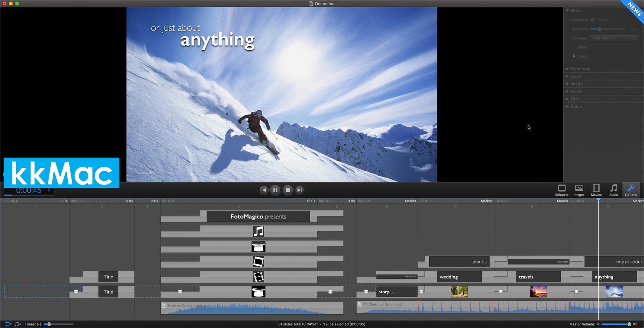Expand the Audio section in sidebar
Screen dimensions: 644x328
click(568, 107)
